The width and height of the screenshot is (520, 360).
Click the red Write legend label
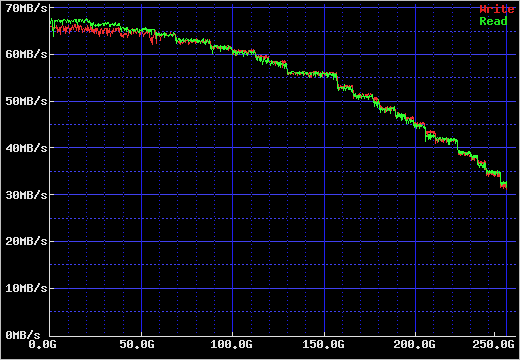coord(497,9)
